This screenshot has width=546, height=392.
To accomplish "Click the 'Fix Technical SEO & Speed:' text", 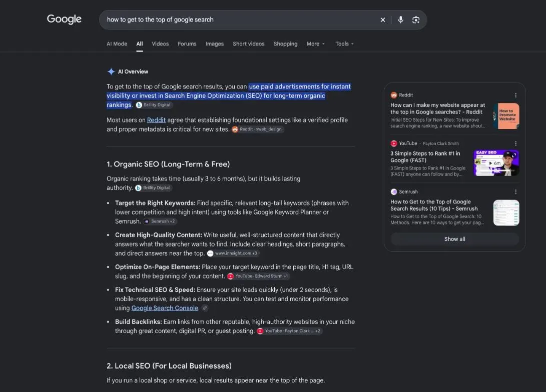I will [155, 289].
